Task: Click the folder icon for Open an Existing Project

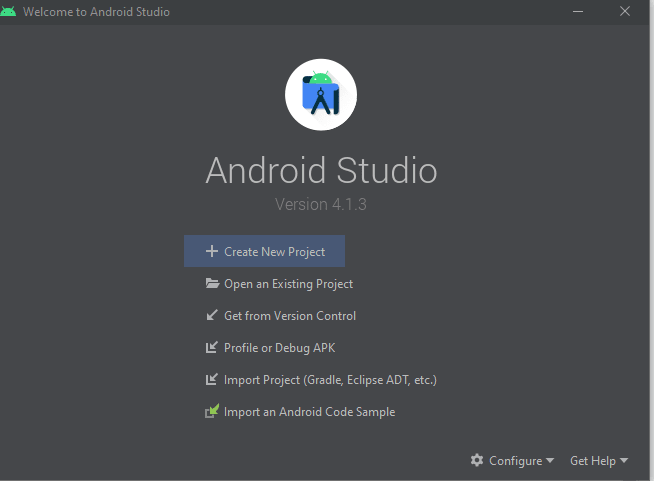Action: tap(212, 284)
